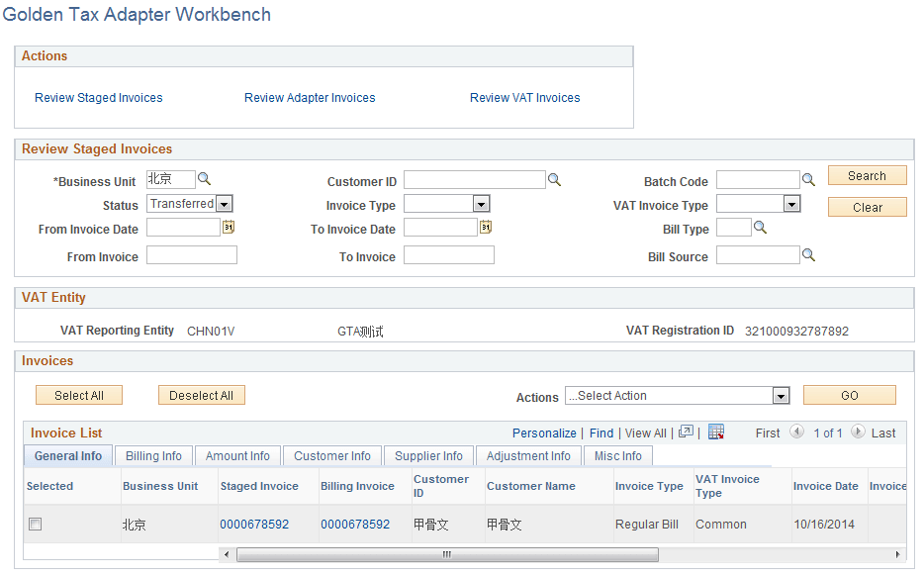Open the From Invoice Date calendar picker
The image size is (924, 577).
(x=227, y=229)
